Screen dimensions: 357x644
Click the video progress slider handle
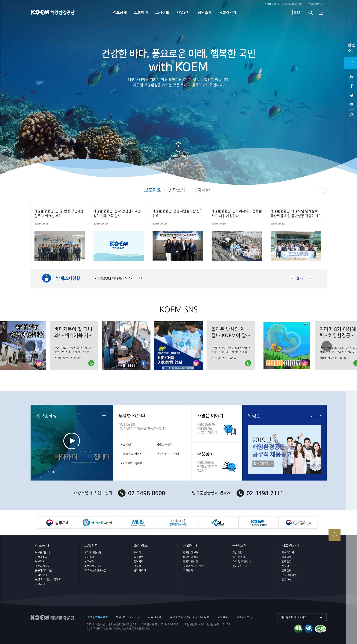[54, 472]
